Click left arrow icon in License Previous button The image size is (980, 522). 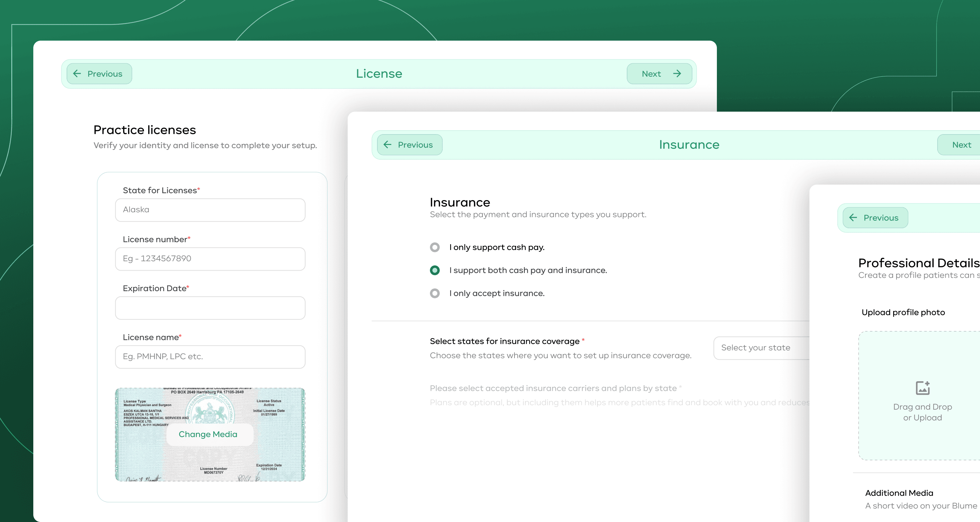coord(77,74)
